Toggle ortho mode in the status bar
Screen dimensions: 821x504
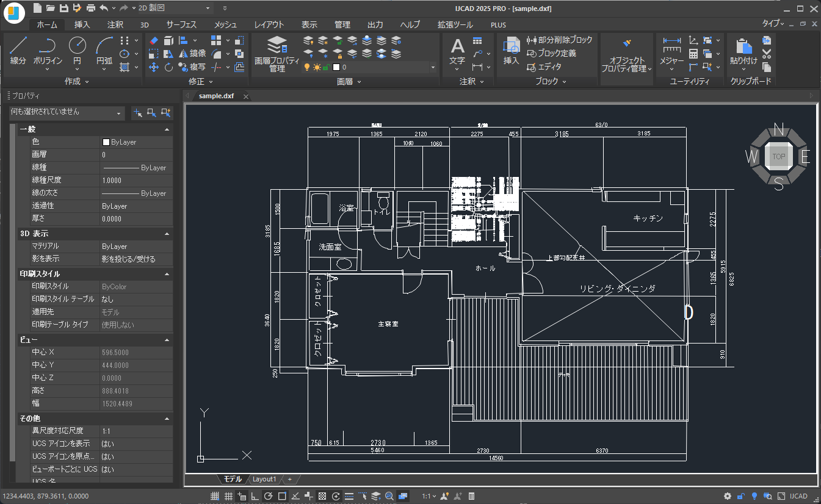[255, 496]
